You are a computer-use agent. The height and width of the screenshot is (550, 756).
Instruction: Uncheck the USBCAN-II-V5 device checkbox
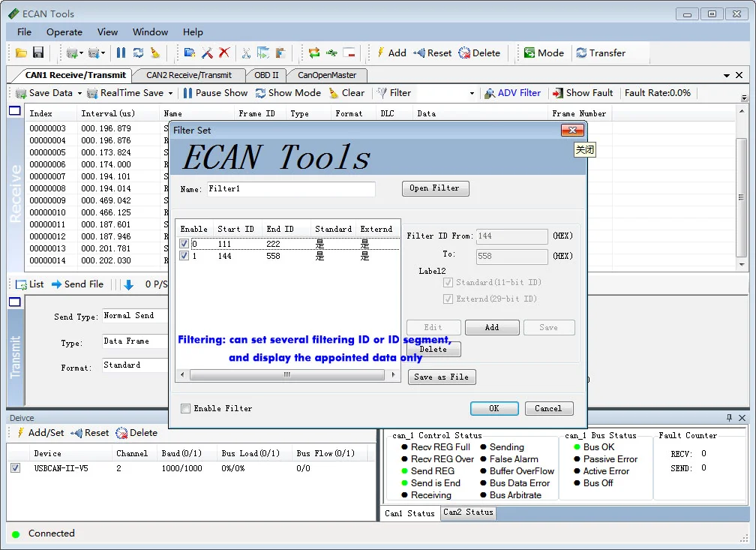pyautogui.click(x=16, y=468)
